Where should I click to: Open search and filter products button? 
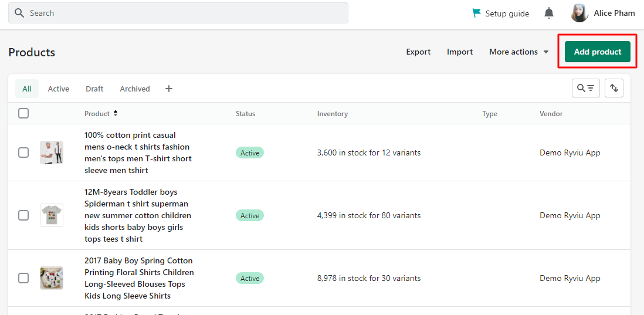[586, 88]
